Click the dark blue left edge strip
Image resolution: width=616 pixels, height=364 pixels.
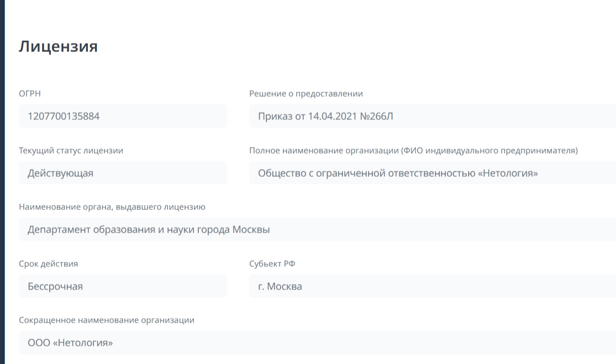tap(2, 182)
